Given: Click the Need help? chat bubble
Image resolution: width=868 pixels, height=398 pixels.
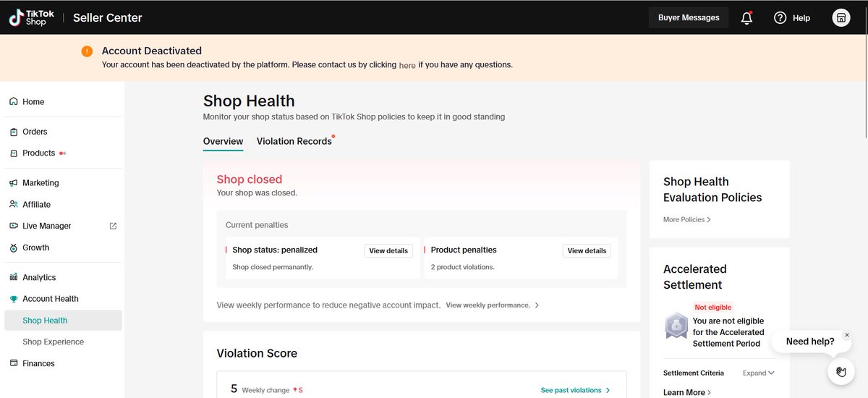Looking at the screenshot, I should pos(809,342).
